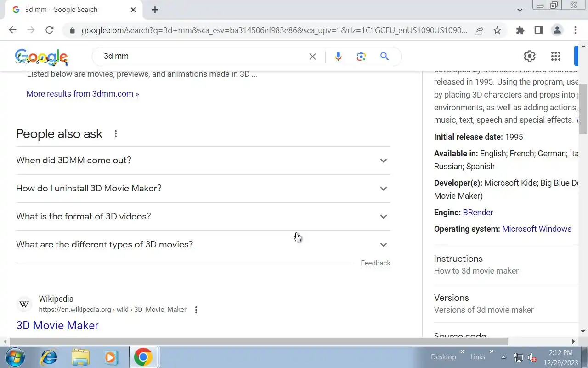Click the scroll down arrow

coord(583,331)
